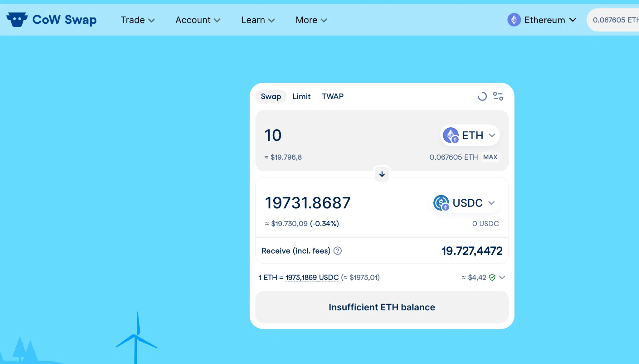Switch to the TWAP tab
Screen dimensions: 639x364
pyautogui.click(x=332, y=96)
